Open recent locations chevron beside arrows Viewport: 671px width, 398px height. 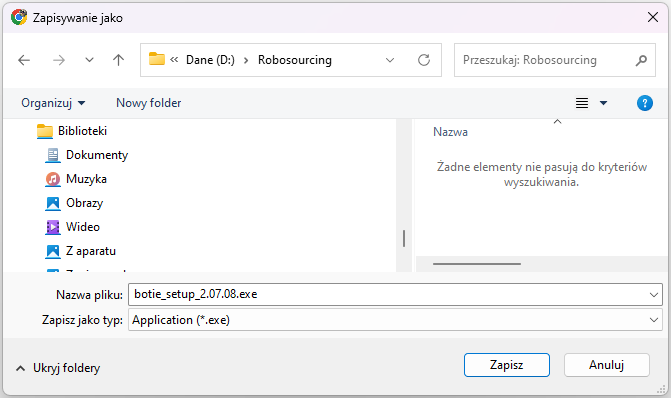point(89,60)
